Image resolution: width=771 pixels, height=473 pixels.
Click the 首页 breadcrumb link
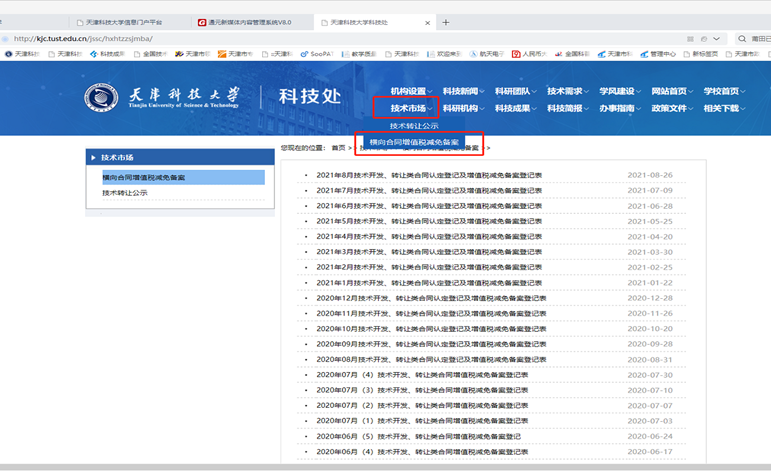click(x=338, y=147)
